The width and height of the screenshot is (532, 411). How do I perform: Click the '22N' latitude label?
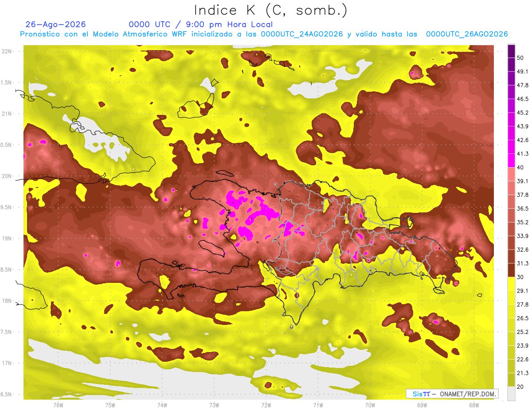point(7,51)
